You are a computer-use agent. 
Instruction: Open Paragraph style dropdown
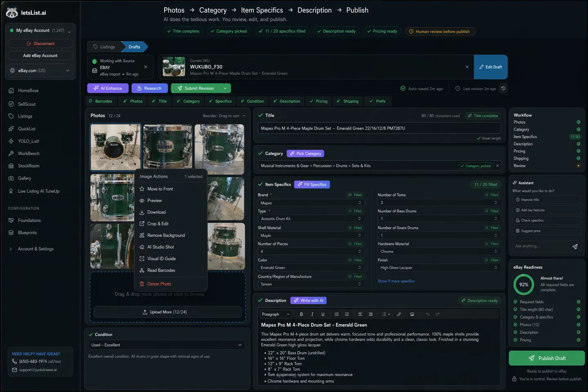coord(276,314)
